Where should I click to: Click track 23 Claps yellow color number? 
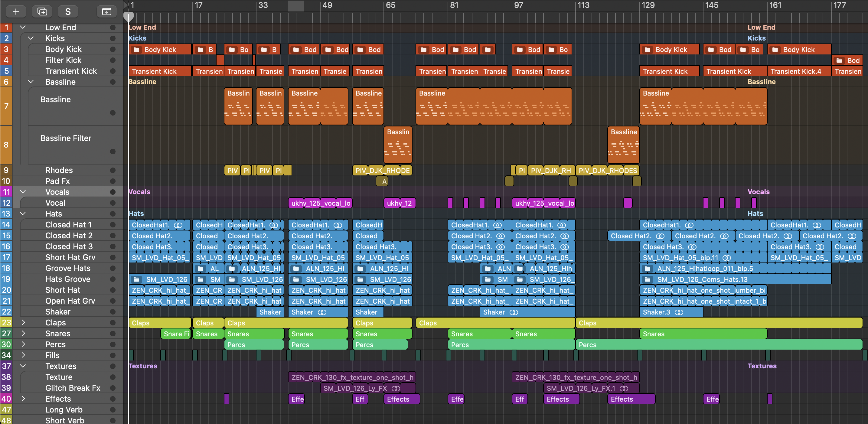[6, 323]
